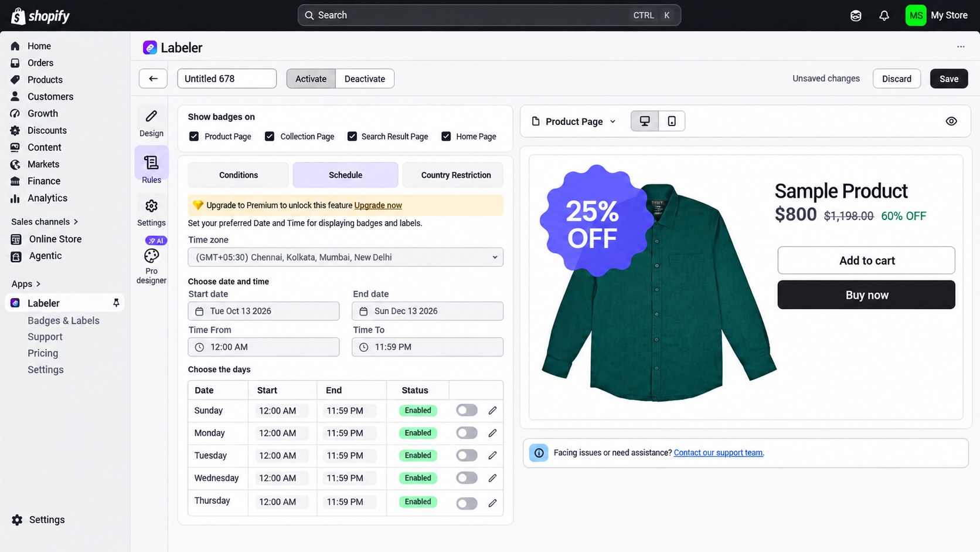980x552 pixels.
Task: Open Labeler Settings gear in side panel
Action: pyautogui.click(x=151, y=206)
